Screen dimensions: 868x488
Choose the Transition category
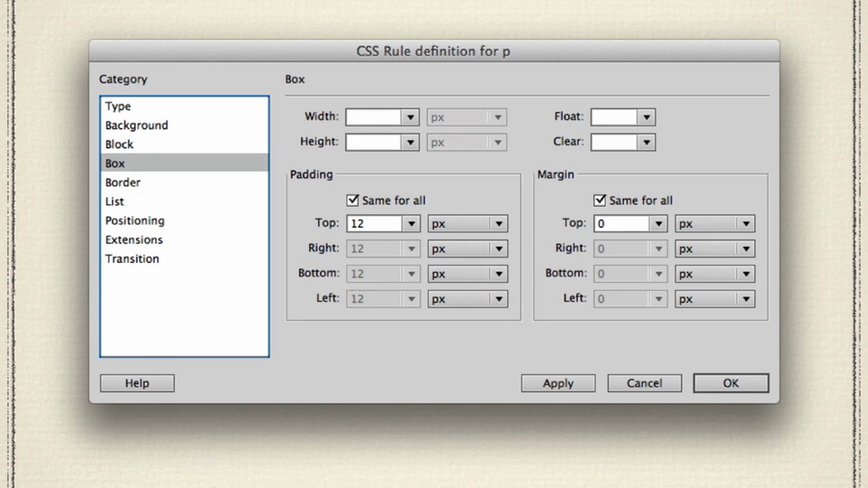coord(132,258)
